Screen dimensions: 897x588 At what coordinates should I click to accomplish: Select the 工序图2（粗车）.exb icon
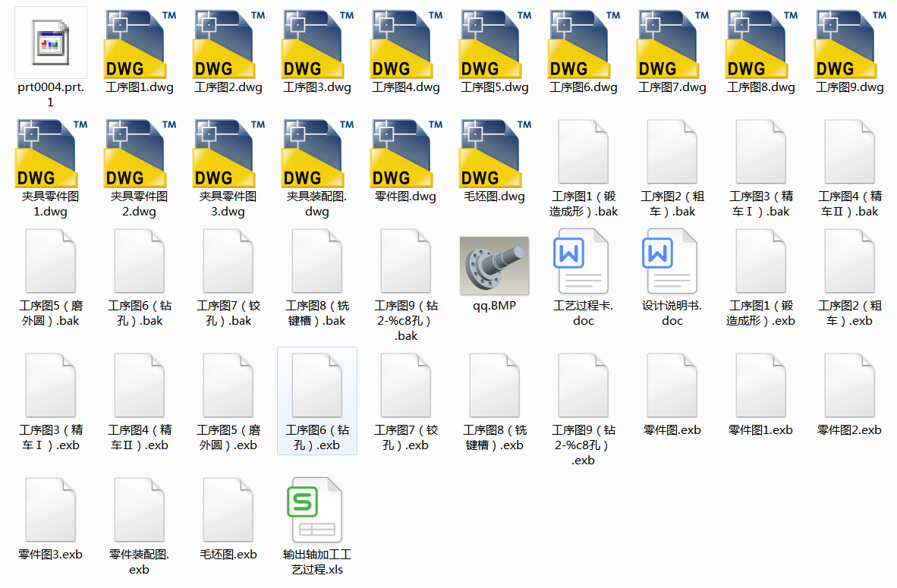click(x=849, y=261)
